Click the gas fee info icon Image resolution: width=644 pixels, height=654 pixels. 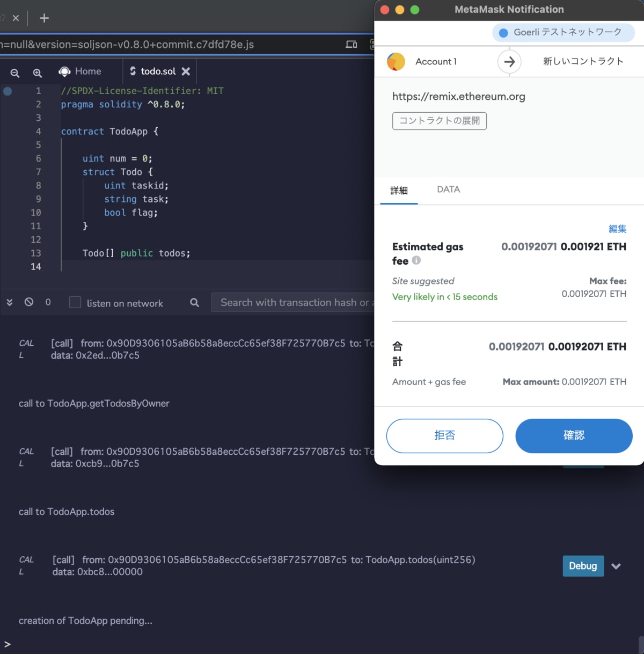tap(416, 260)
